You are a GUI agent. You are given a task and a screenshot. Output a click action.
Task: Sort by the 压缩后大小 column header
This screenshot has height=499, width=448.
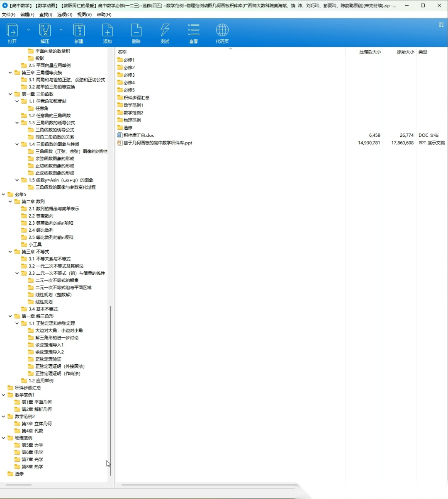click(x=370, y=52)
